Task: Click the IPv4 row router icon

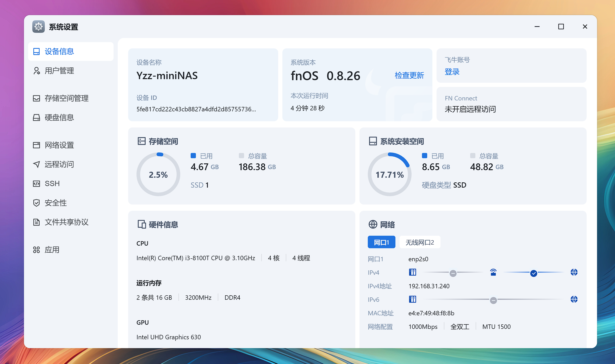Action: [493, 272]
